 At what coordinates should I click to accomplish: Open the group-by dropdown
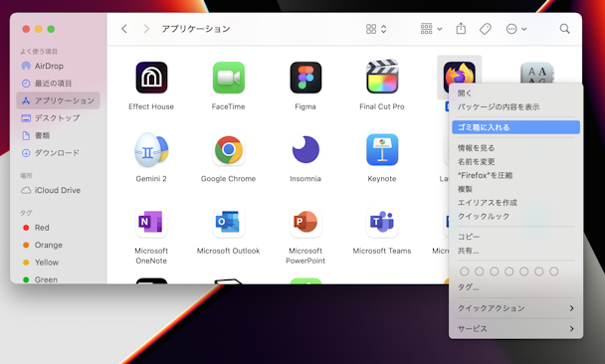[x=432, y=29]
